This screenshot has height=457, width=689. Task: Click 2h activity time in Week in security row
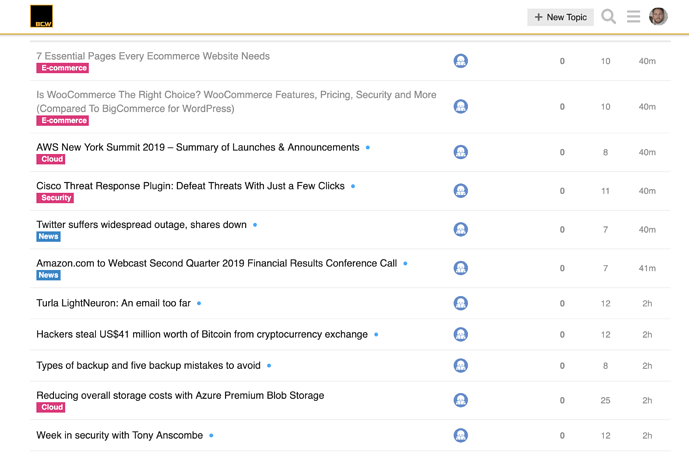[647, 436]
